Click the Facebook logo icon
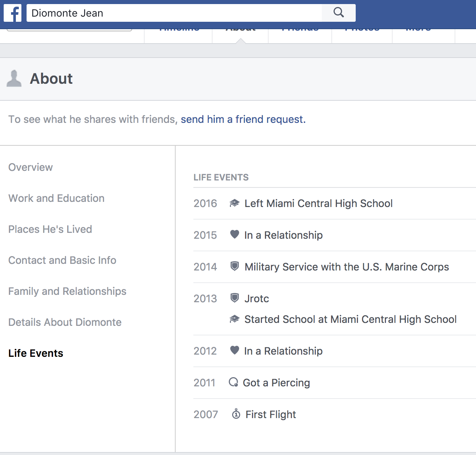 click(13, 13)
